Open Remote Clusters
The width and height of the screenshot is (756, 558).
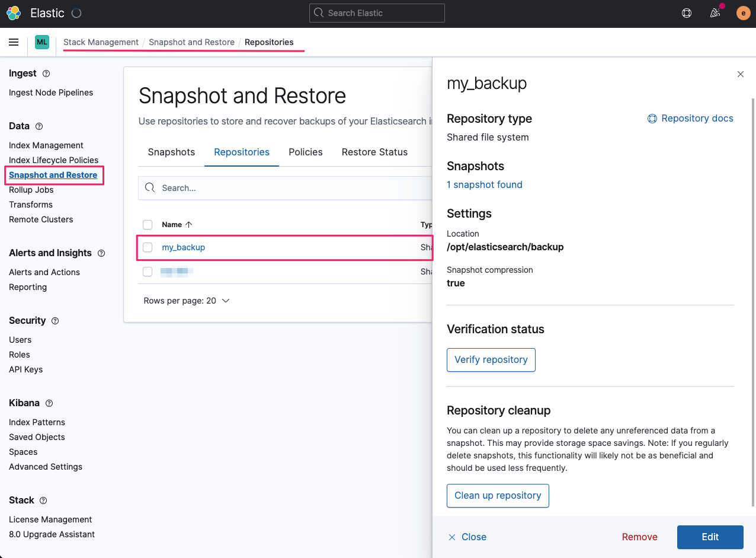pyautogui.click(x=41, y=219)
